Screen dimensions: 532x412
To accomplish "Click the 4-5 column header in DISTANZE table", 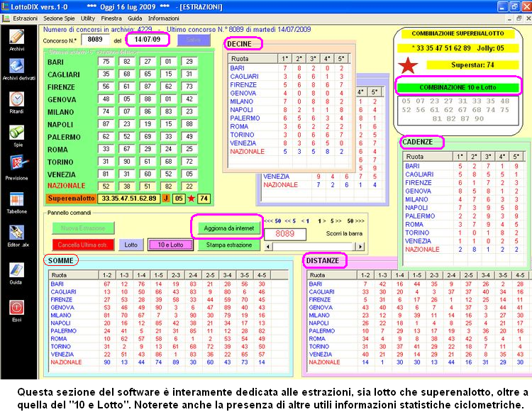I will pos(520,275).
